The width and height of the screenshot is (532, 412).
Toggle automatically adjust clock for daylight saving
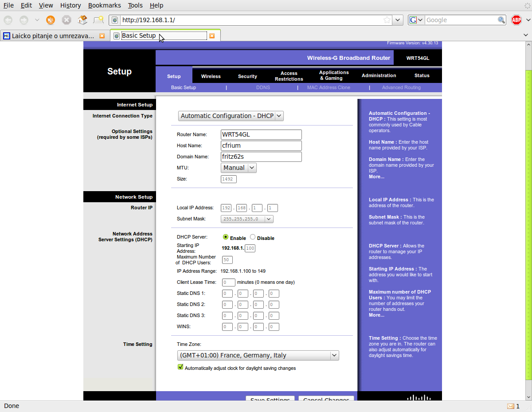pos(180,367)
